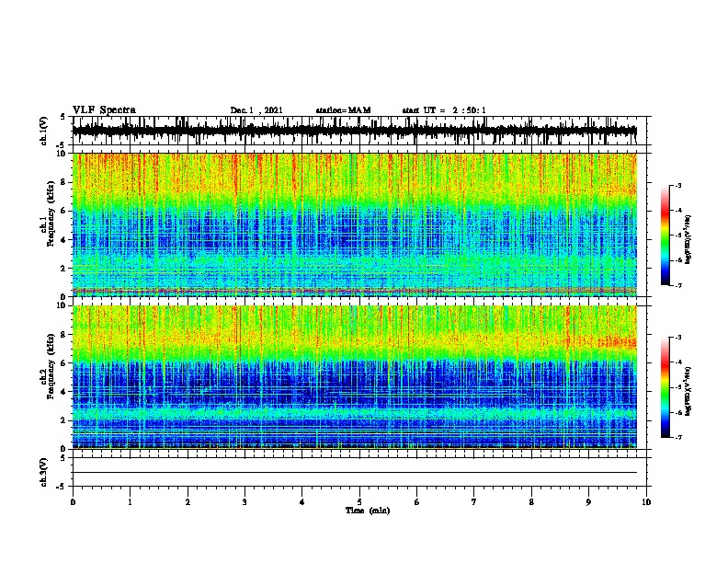Click the "station=MAM" header label

click(343, 110)
